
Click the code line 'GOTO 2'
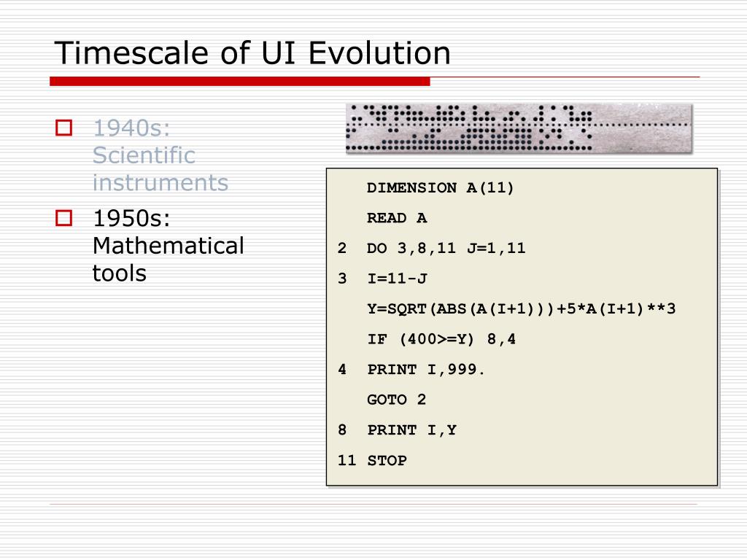[x=396, y=400]
